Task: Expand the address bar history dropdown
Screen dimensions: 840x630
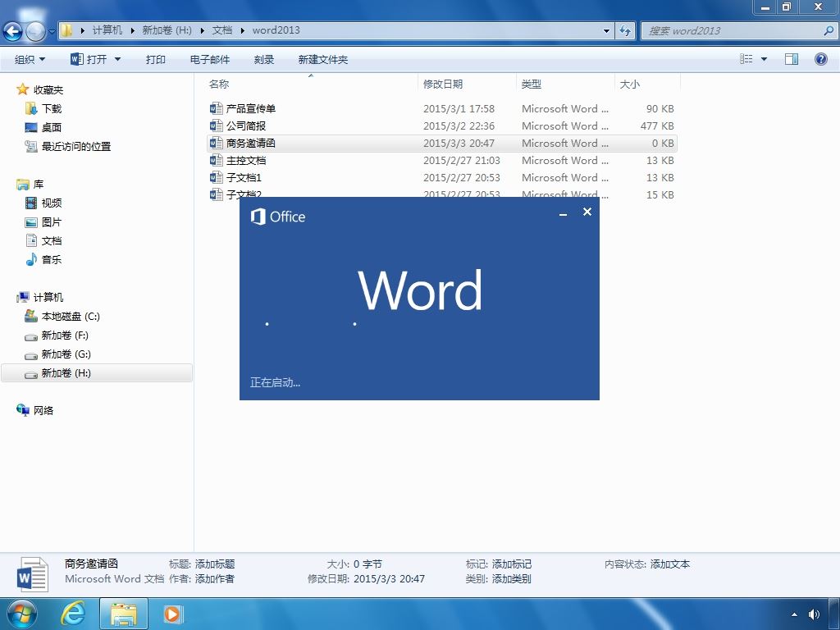Action: pyautogui.click(x=607, y=30)
